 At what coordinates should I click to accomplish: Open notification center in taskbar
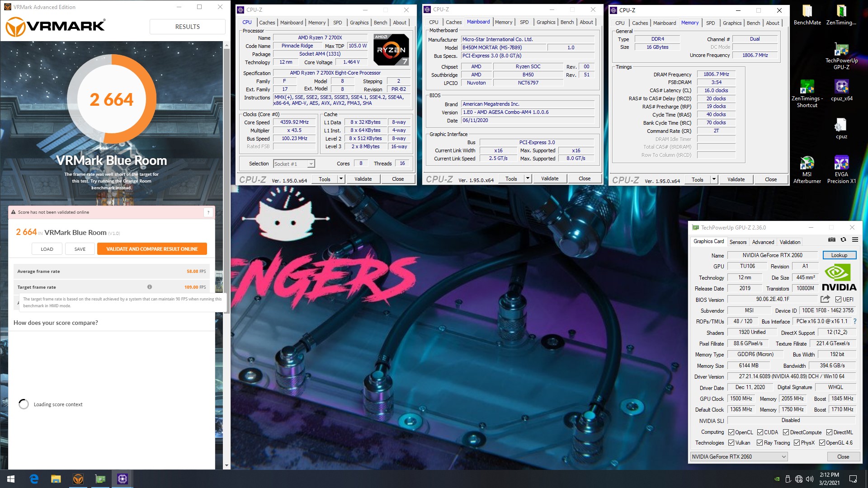coord(853,479)
